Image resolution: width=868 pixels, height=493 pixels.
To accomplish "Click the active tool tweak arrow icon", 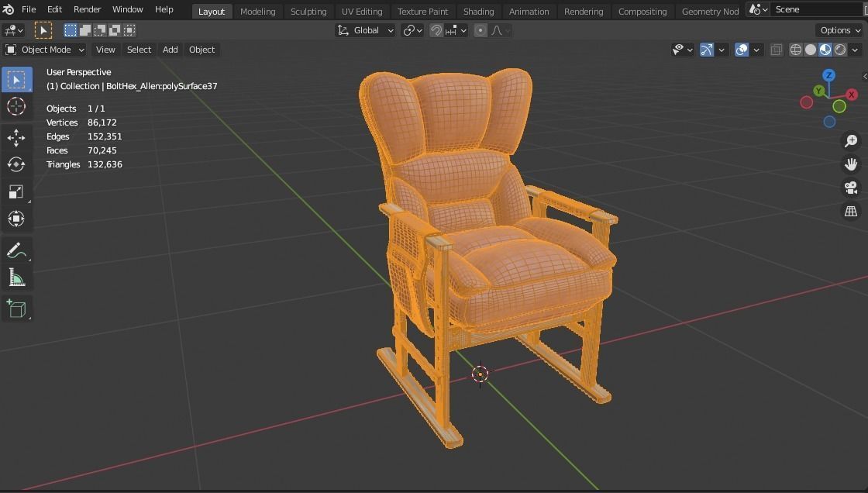I will [43, 30].
